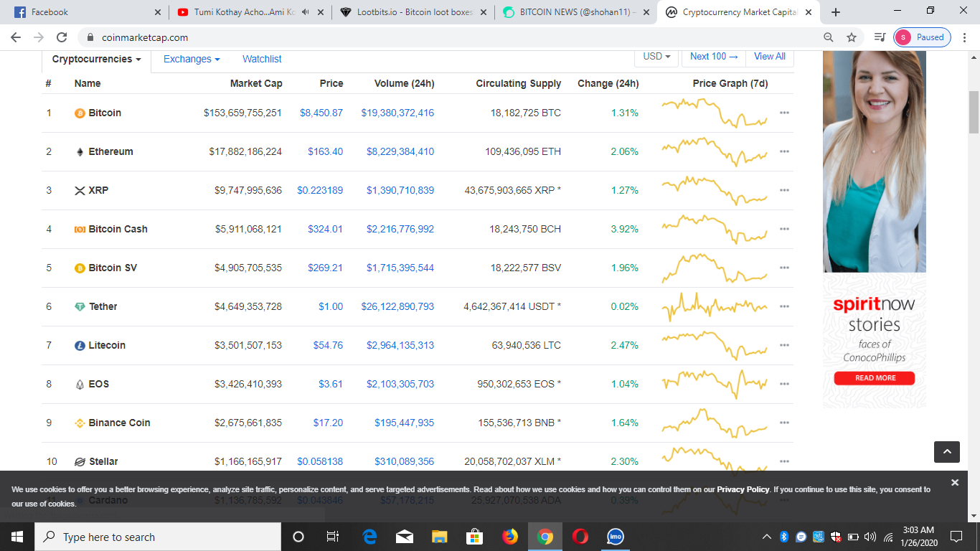
Task: Click the Windows taskbar search box
Action: [x=158, y=537]
